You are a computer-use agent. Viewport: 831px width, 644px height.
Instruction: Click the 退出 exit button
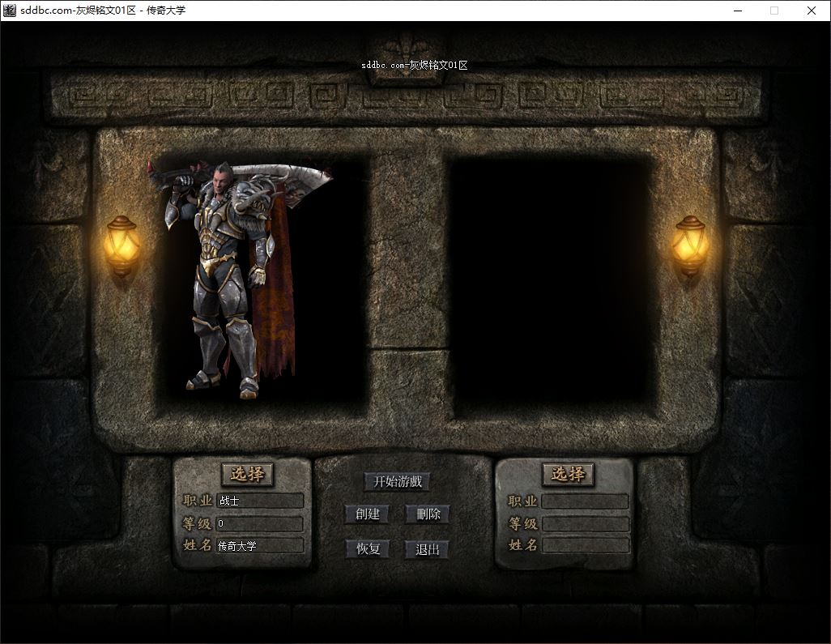[x=427, y=549]
